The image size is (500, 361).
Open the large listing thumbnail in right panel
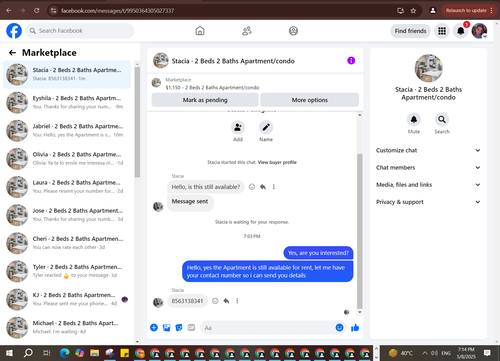429,68
